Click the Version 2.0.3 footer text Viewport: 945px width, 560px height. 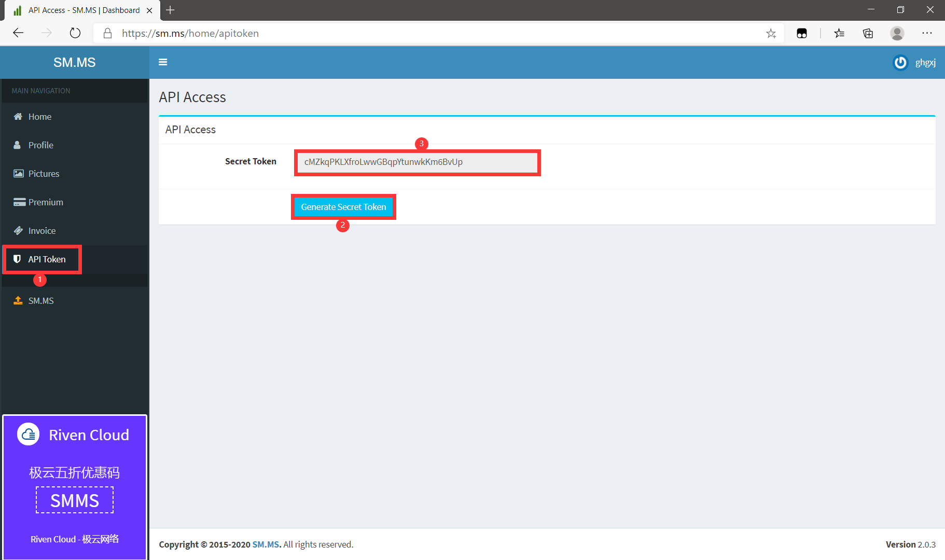(911, 544)
